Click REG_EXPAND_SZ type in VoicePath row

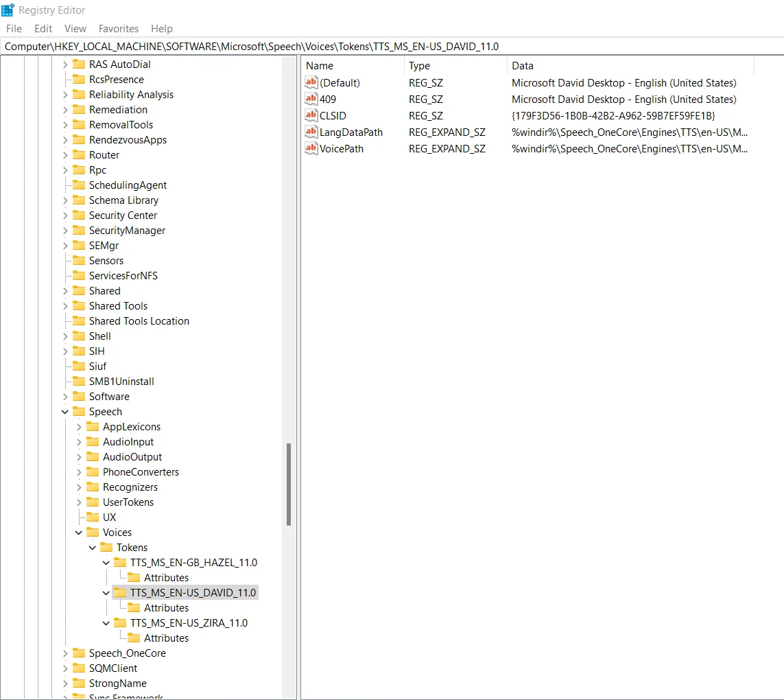pyautogui.click(x=447, y=149)
